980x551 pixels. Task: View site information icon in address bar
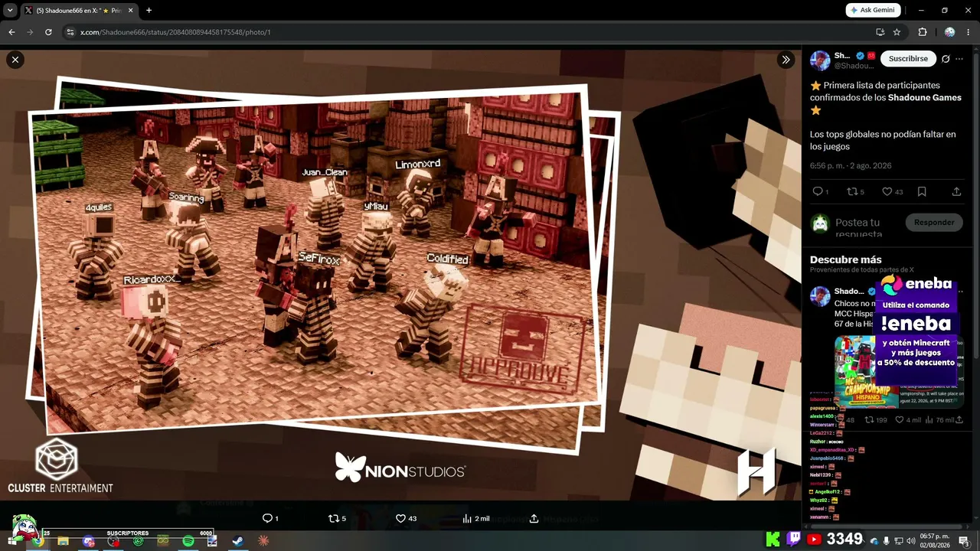(70, 32)
